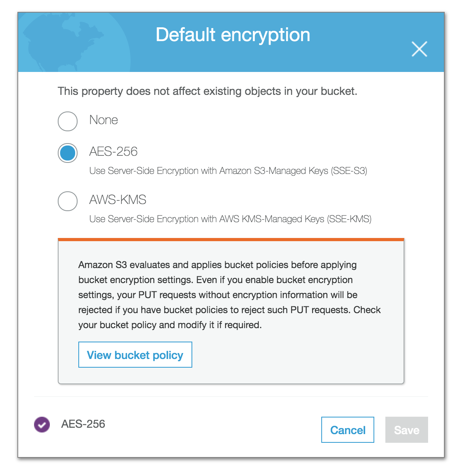Open View bucket policy
Screen dimensions: 455x476
coord(135,355)
